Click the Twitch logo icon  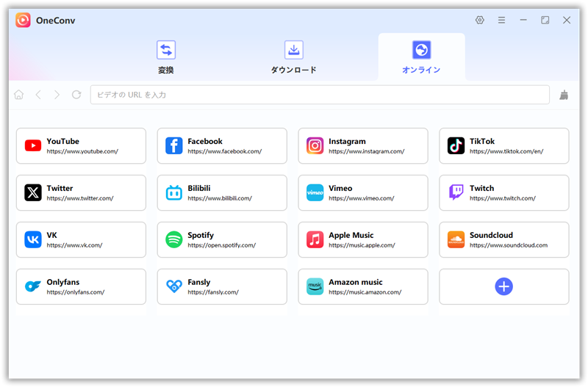[x=456, y=192]
